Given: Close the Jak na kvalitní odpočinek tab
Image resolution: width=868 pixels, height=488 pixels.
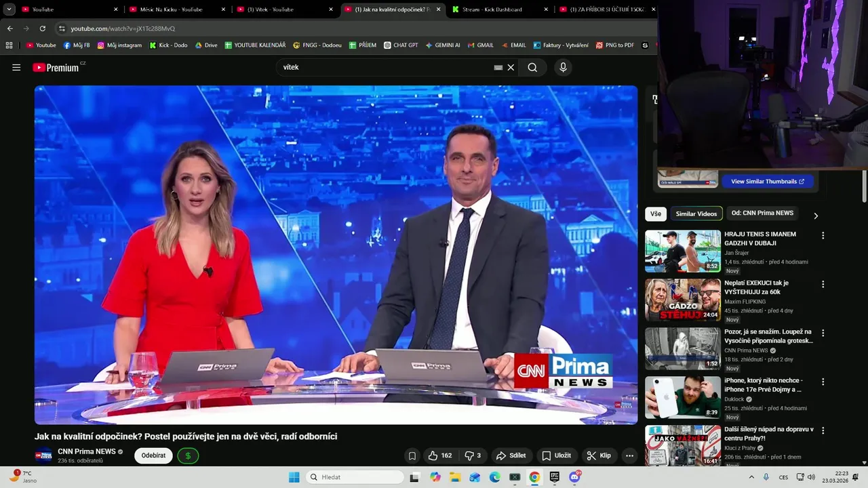Looking at the screenshot, I should click(x=438, y=9).
